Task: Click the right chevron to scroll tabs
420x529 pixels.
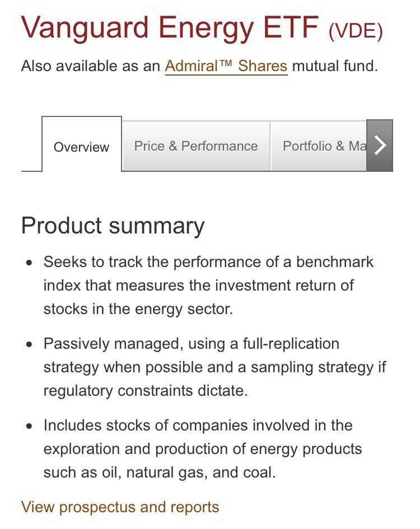Action: click(380, 146)
